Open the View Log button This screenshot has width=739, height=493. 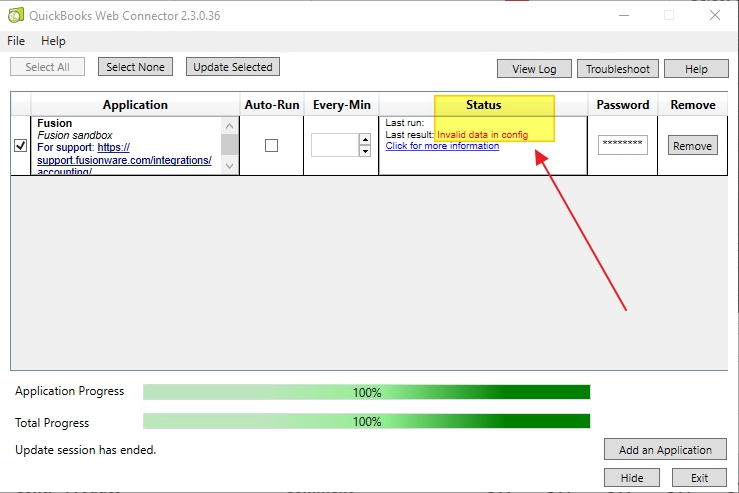[x=534, y=69]
